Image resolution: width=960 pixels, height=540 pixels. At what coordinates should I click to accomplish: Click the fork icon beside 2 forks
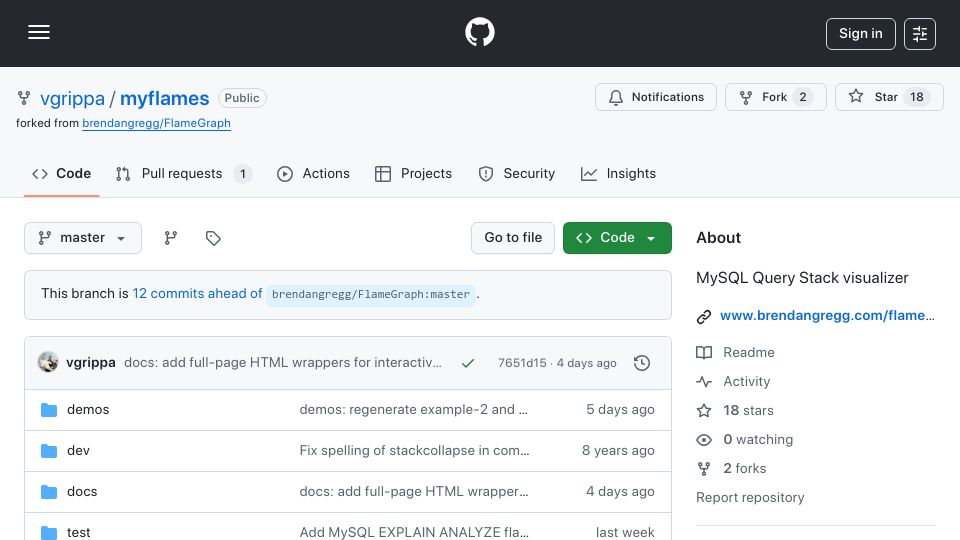[704, 468]
